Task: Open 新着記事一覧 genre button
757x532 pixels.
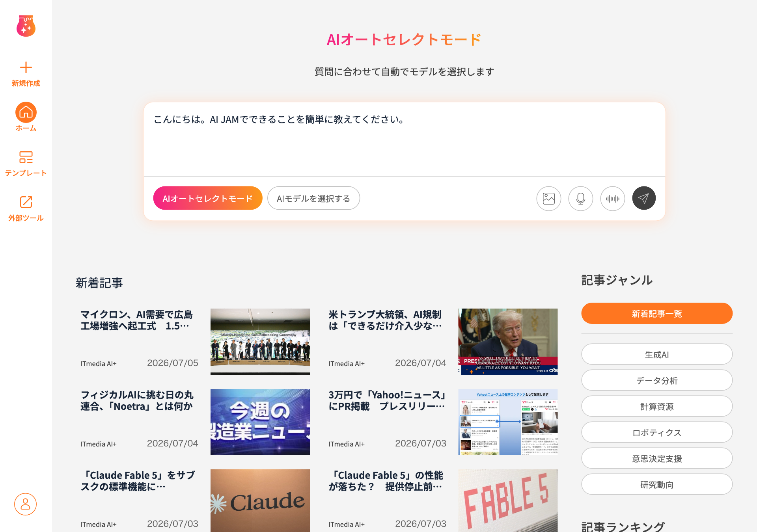Action: [657, 313]
